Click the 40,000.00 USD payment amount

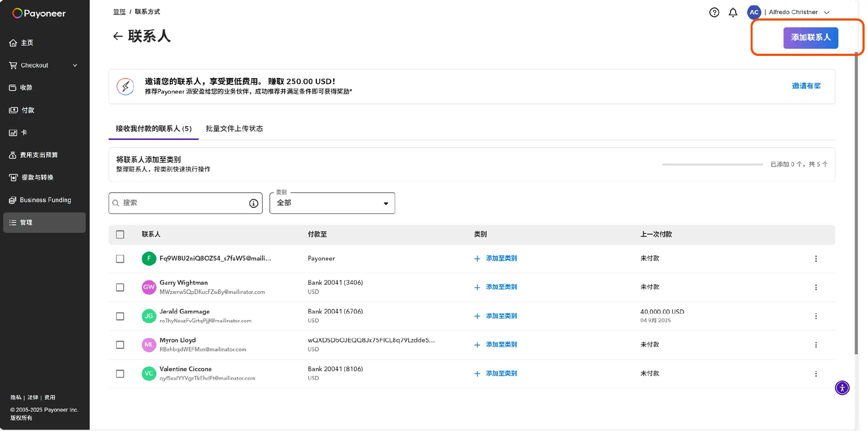pos(662,312)
